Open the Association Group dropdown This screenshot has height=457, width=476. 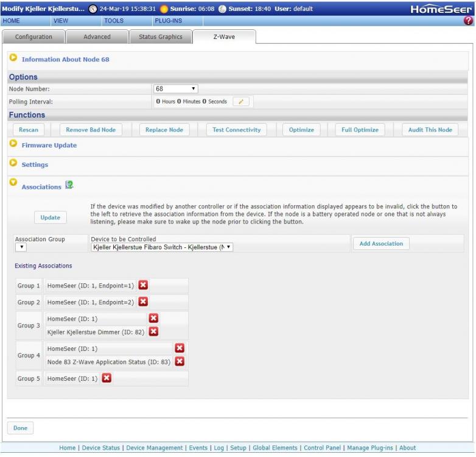[21, 248]
